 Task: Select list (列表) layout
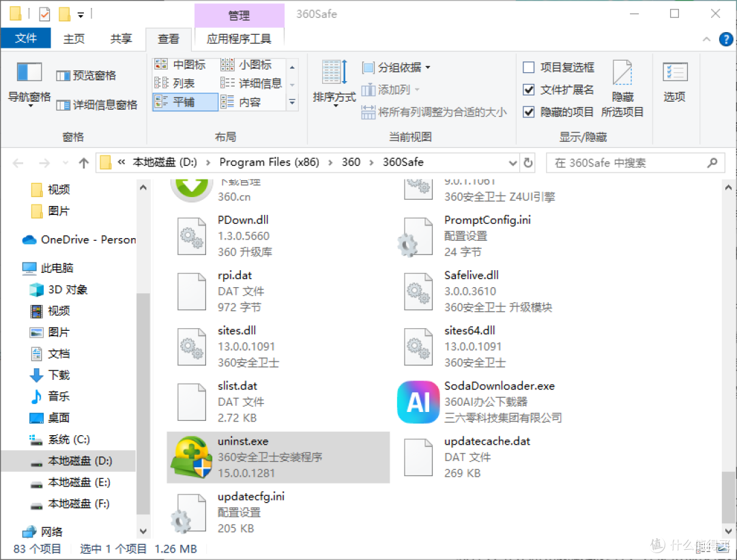point(175,83)
